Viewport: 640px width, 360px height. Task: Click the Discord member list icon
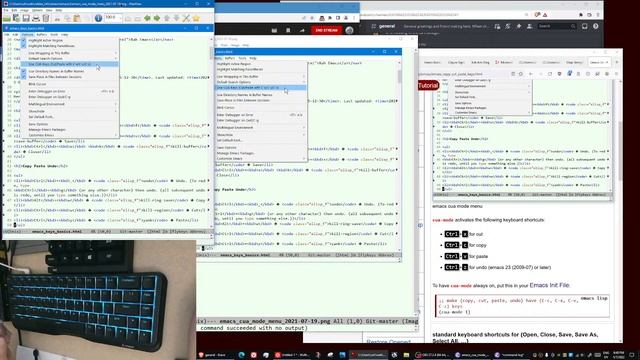[x=529, y=26]
